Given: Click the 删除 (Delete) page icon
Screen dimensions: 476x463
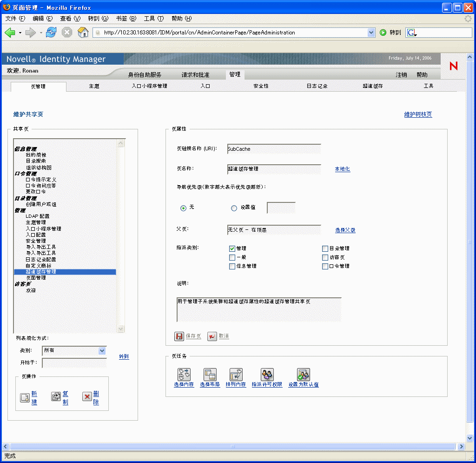Looking at the screenshot, I should pos(86,398).
